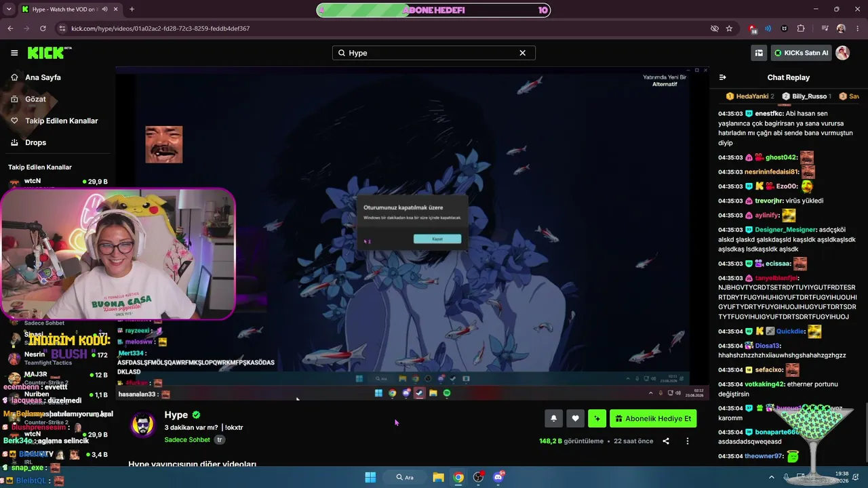Click the KICKs Satın Al button
868x488 pixels.
801,53
